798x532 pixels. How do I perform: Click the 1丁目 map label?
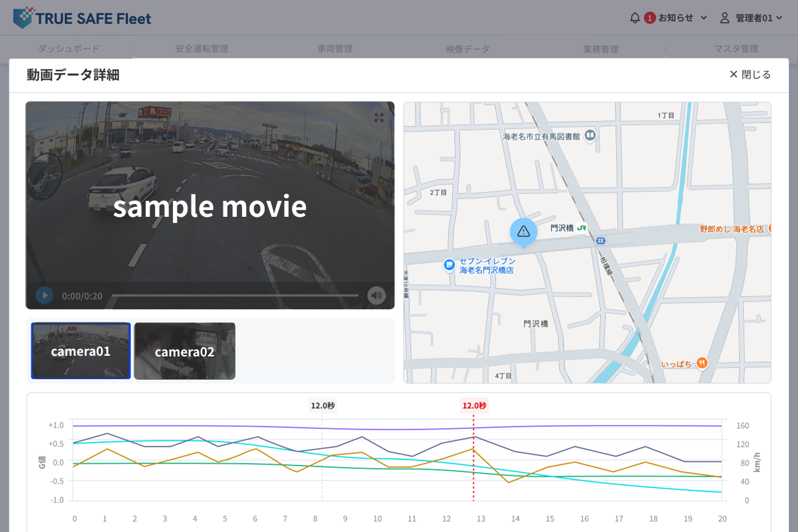click(x=666, y=115)
